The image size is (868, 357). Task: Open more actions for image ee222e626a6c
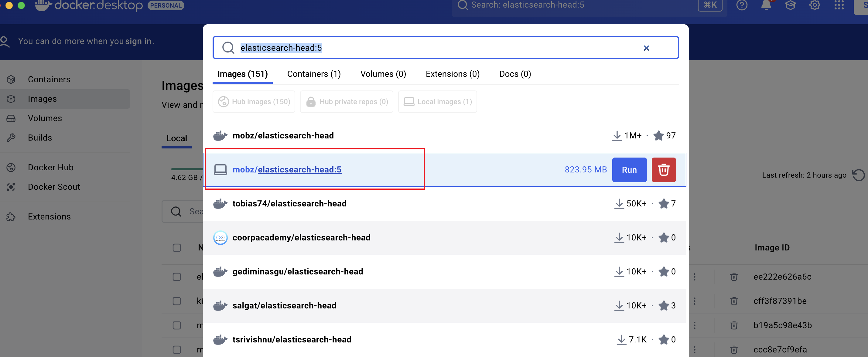(x=695, y=277)
